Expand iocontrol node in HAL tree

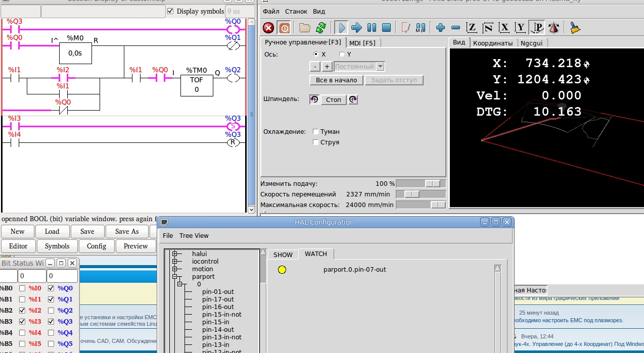(x=175, y=262)
